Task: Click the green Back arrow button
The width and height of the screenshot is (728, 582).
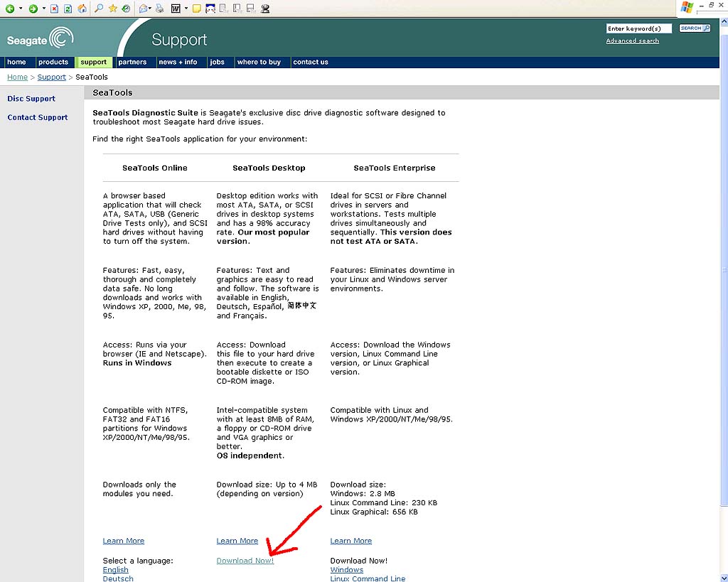Action: click(x=10, y=9)
